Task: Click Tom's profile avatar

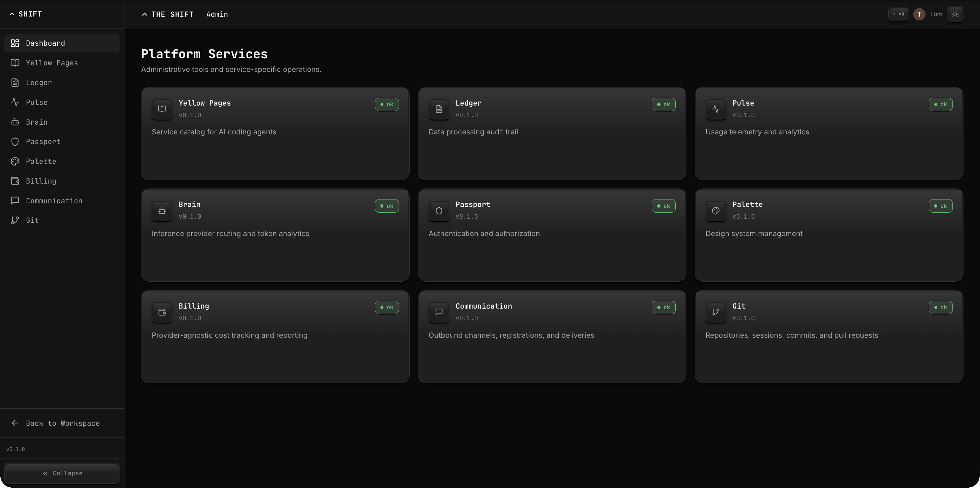Action: pos(919,14)
